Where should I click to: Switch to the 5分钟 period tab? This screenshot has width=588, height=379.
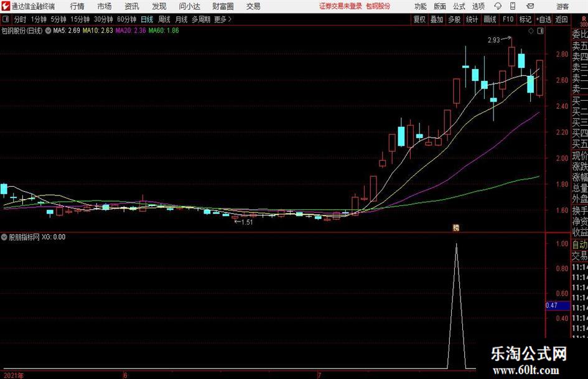(58, 19)
